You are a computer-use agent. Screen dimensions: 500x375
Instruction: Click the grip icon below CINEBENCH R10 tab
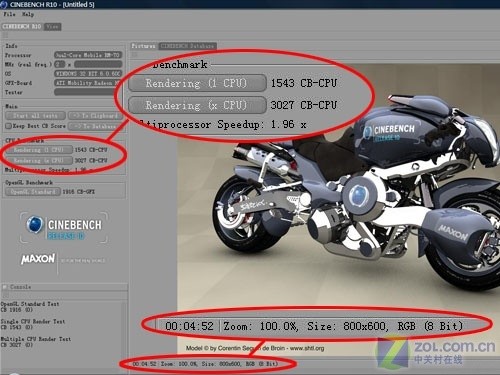pyautogui.click(x=5, y=35)
